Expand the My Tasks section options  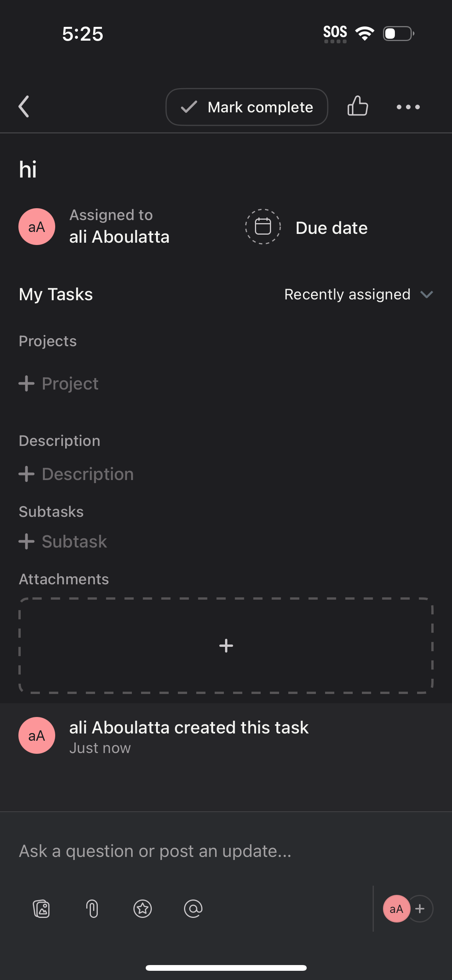[x=55, y=294]
